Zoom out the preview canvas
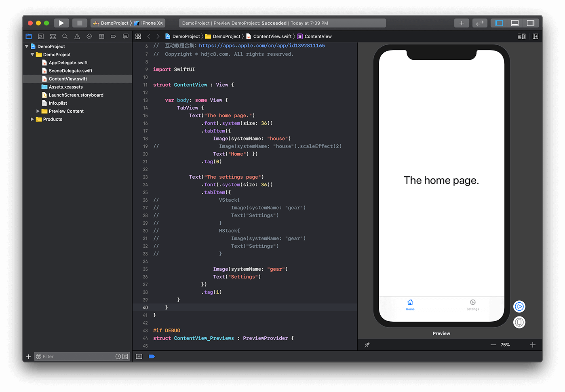This screenshot has width=565, height=392. [x=493, y=345]
